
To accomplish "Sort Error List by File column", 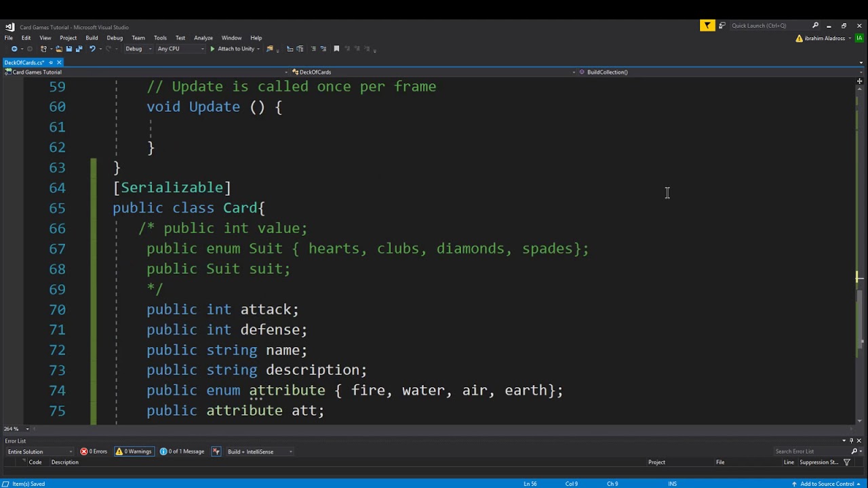I will click(x=720, y=462).
